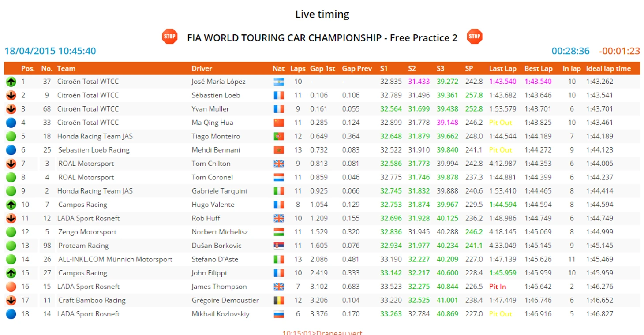Click the Russian flag next to Mikhail Kozlovskiy
This screenshot has height=335, width=644.
pos(278,314)
